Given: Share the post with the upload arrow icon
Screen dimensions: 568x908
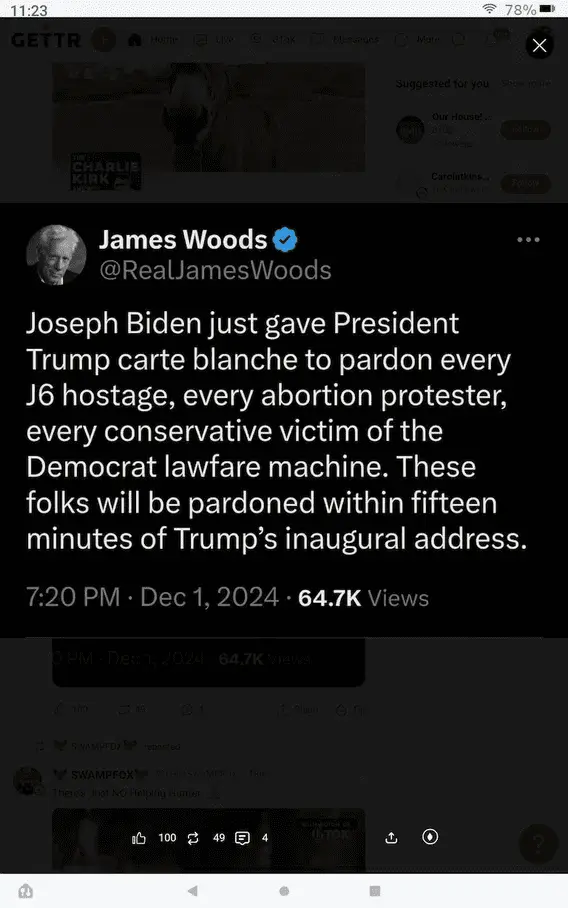Looking at the screenshot, I should click(391, 837).
